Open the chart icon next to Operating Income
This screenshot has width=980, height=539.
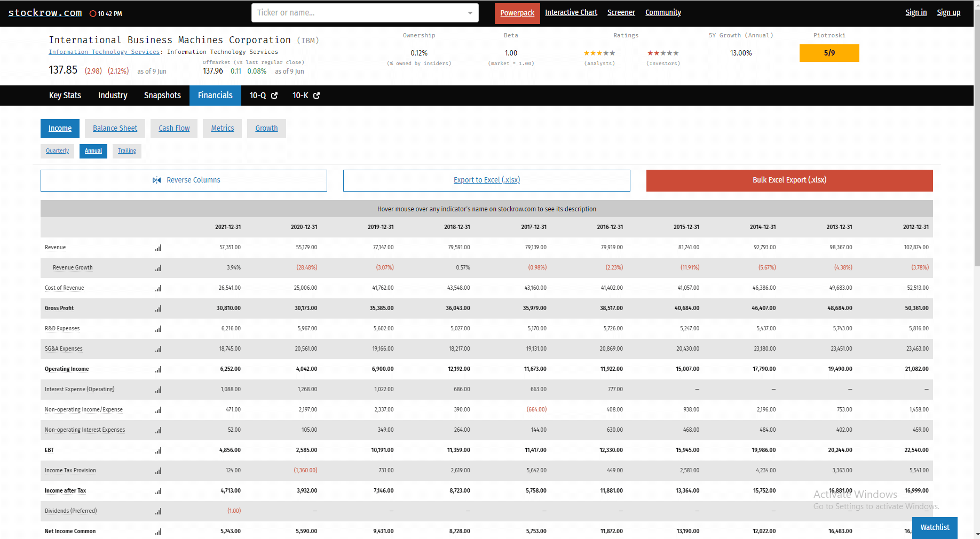pos(158,369)
